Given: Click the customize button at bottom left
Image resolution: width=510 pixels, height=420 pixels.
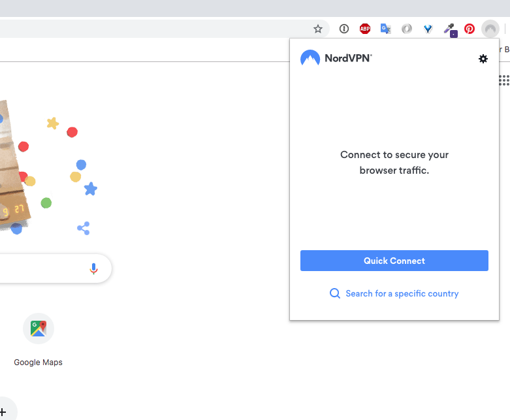Looking at the screenshot, I should point(3,411).
